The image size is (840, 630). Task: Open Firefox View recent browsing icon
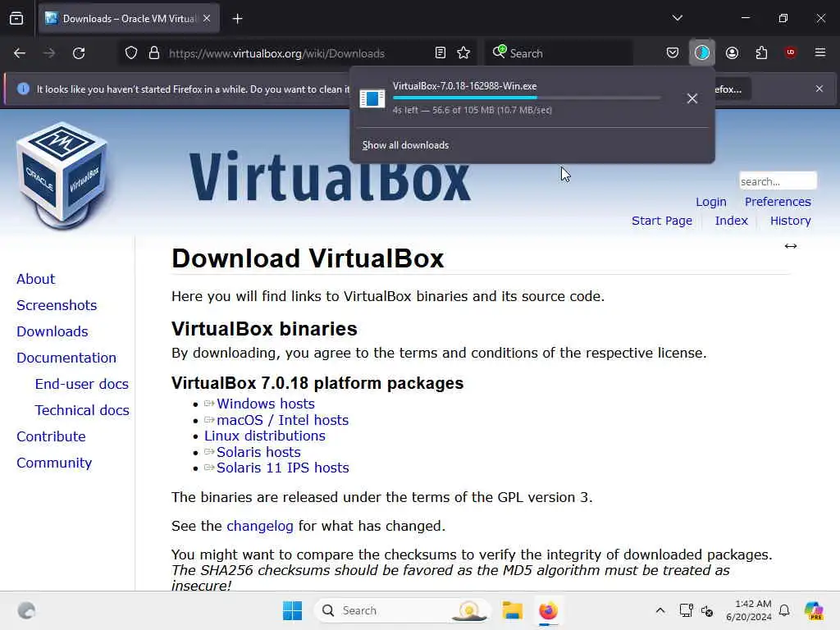click(16, 19)
